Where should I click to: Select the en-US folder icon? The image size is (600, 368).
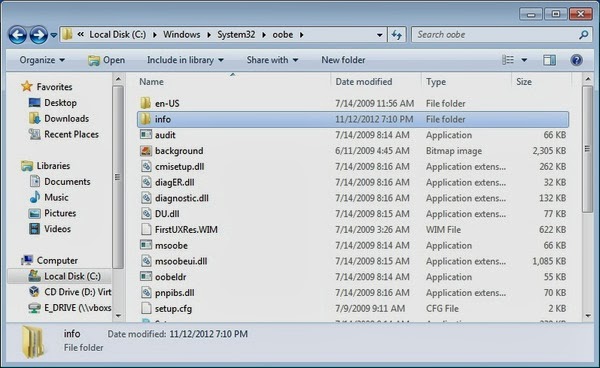tap(145, 103)
